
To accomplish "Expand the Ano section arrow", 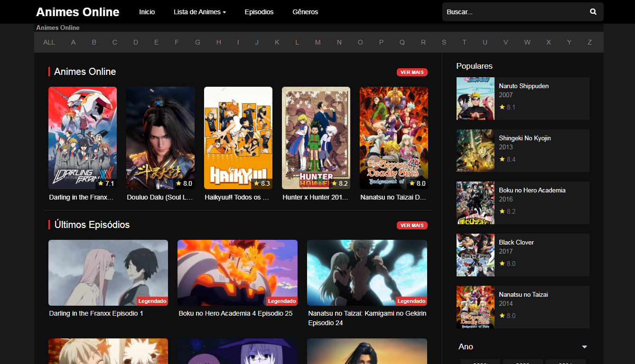I will [585, 347].
